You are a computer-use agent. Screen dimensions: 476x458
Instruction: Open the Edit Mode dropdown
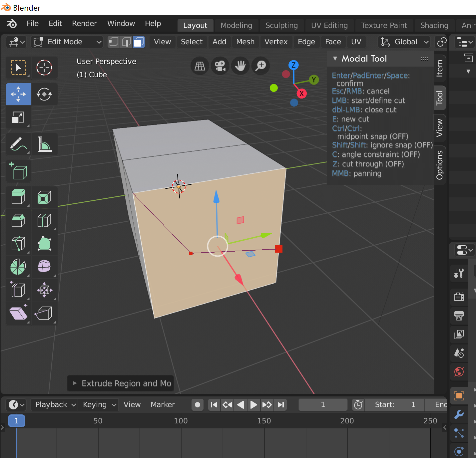point(67,42)
